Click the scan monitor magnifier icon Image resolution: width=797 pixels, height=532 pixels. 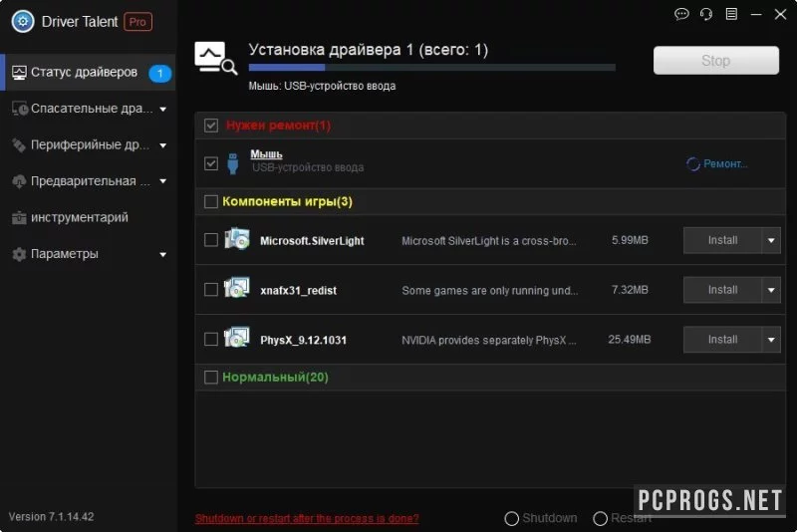tap(215, 59)
